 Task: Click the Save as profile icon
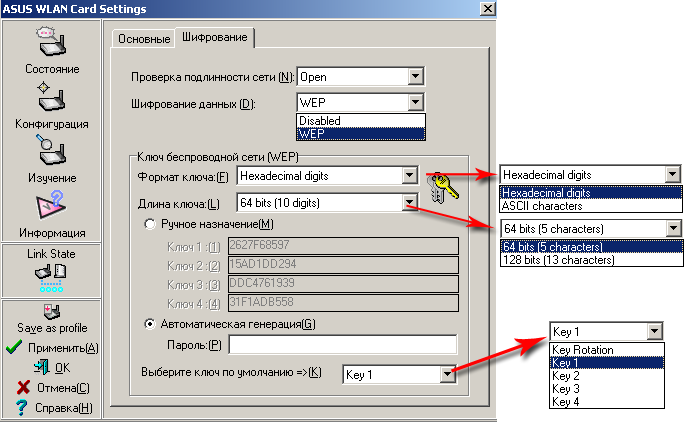click(x=52, y=312)
